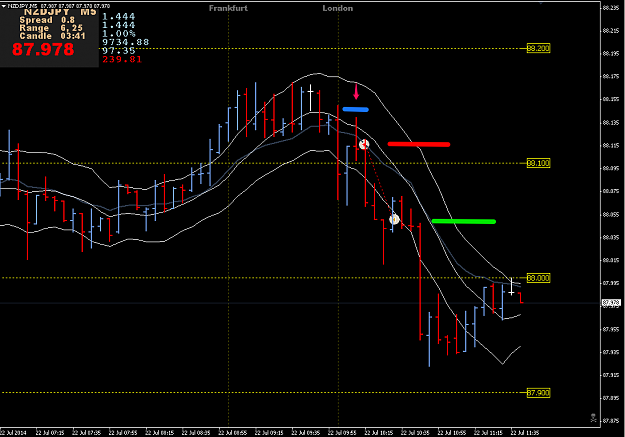Click the Candle 03:41 countdown

point(53,36)
